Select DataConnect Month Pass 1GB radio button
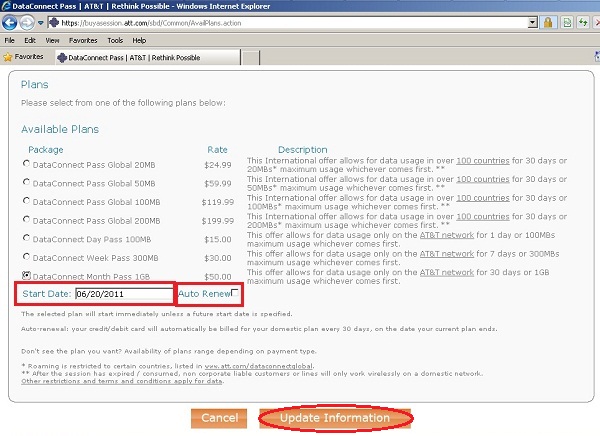The height and width of the screenshot is (436, 600). (x=26, y=275)
